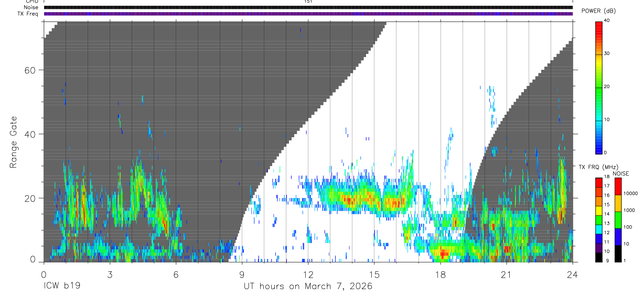This screenshot has height=297, width=644.
Task: Click the TX FRQ color scale bar
Action: [598, 220]
